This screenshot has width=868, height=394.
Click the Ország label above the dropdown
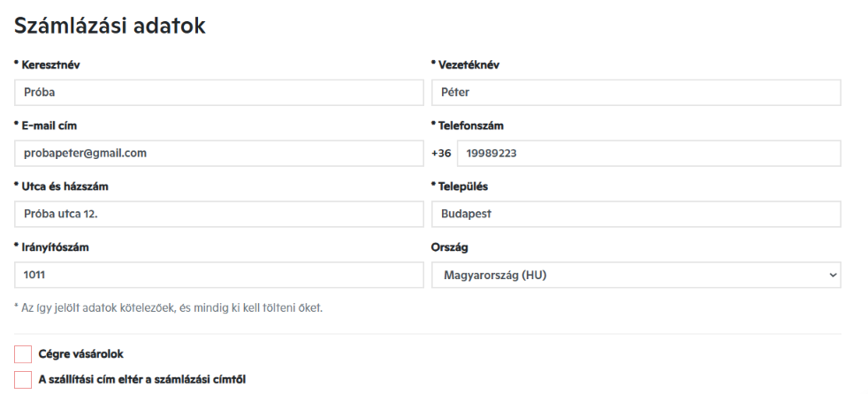pos(450,247)
